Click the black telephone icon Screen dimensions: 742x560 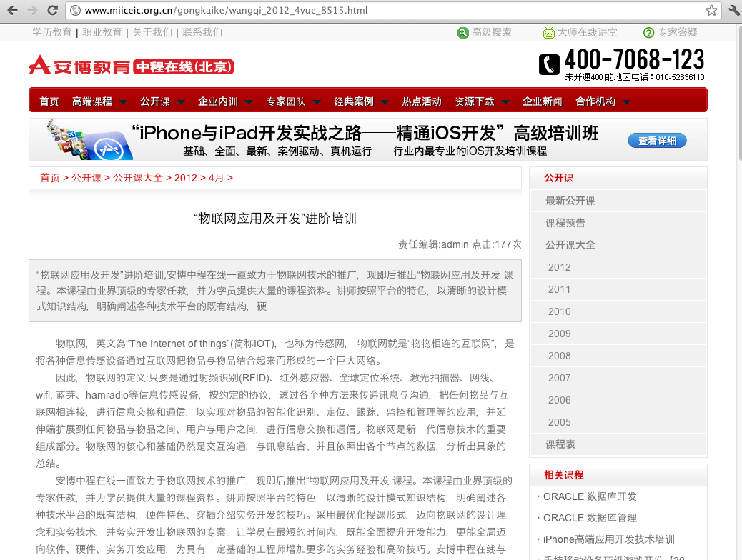(x=549, y=64)
